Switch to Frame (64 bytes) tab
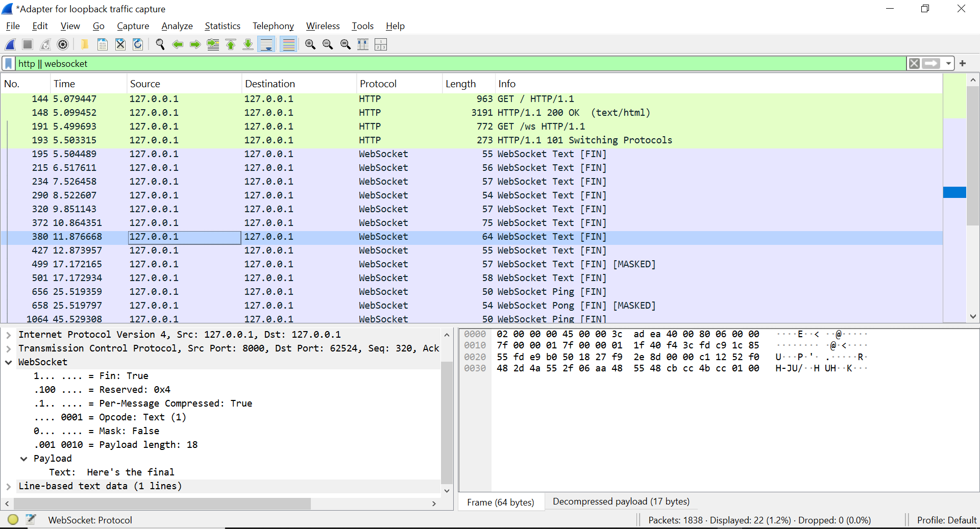Viewport: 980px width, 529px height. pyautogui.click(x=501, y=502)
